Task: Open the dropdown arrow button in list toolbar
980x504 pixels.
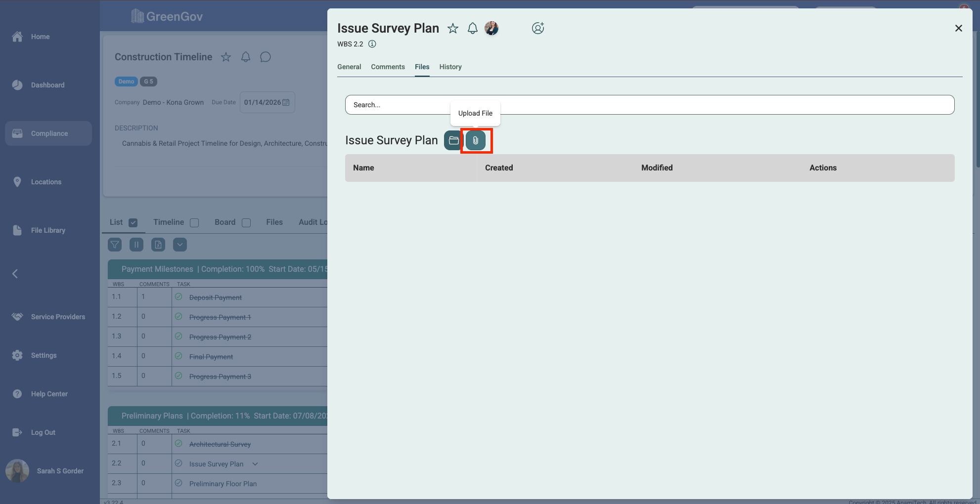Action: [x=180, y=245]
